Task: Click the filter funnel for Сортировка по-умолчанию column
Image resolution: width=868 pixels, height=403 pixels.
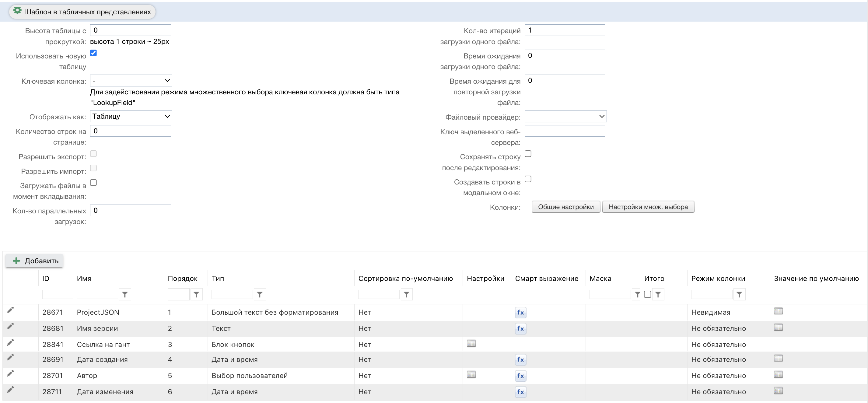Action: 407,295
